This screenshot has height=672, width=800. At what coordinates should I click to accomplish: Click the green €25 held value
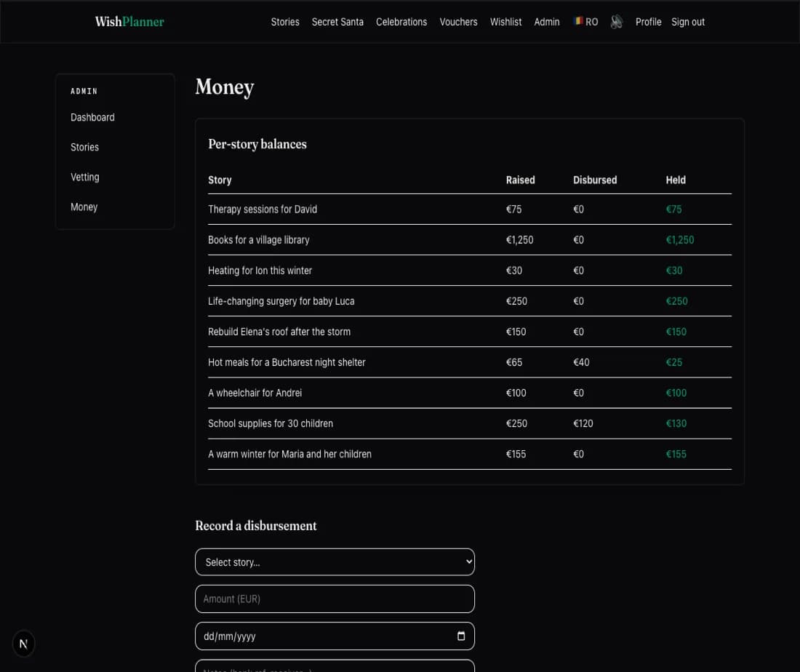coord(674,362)
